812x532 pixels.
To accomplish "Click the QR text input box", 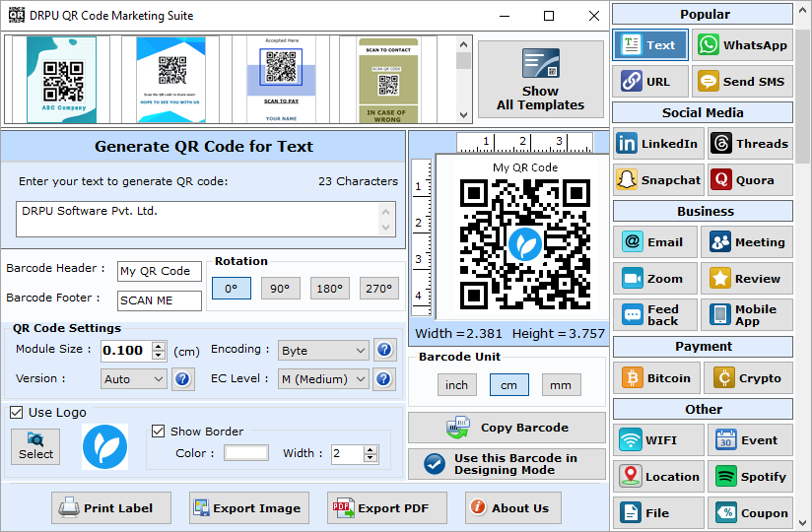I will (x=206, y=219).
